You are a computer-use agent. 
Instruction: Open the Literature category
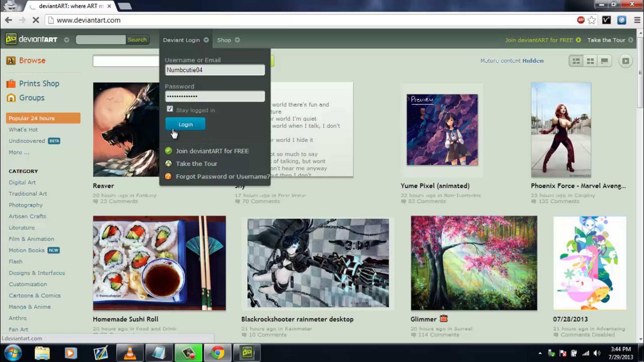tap(21, 228)
